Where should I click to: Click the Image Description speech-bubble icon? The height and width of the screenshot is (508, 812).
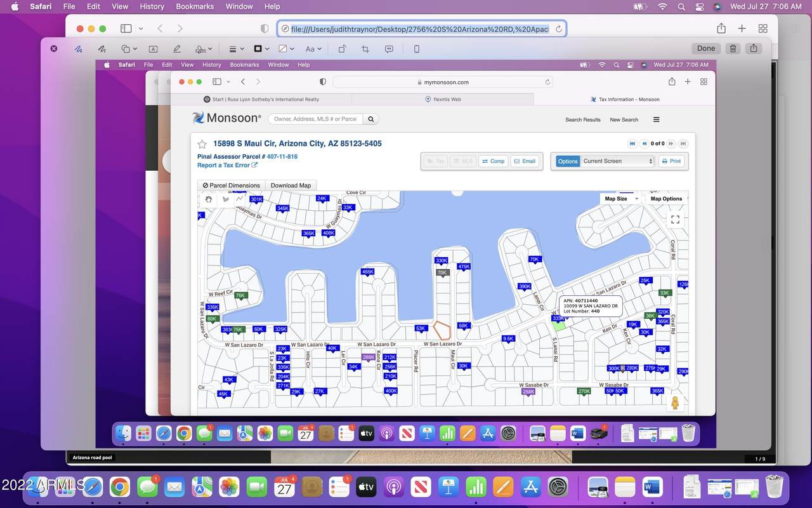(x=389, y=49)
